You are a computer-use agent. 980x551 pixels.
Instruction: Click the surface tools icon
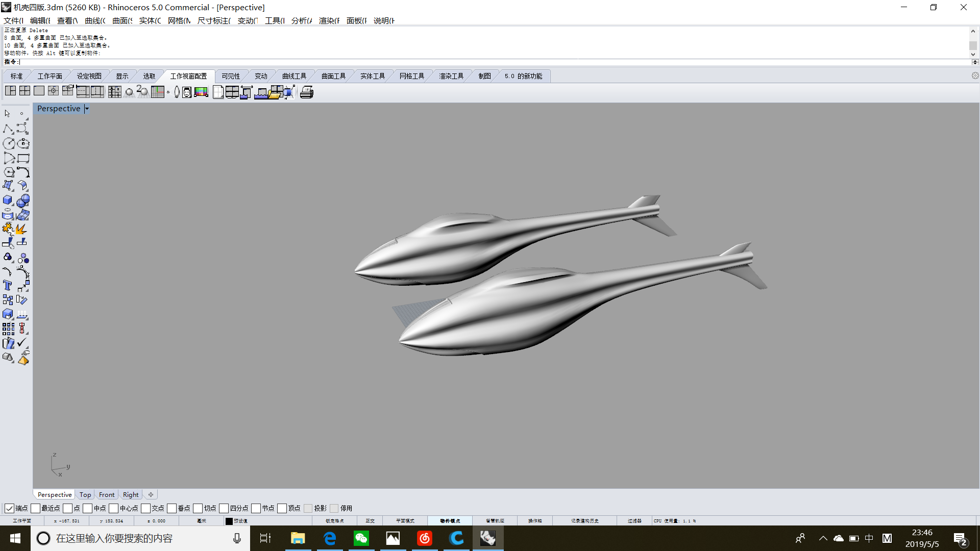[332, 76]
